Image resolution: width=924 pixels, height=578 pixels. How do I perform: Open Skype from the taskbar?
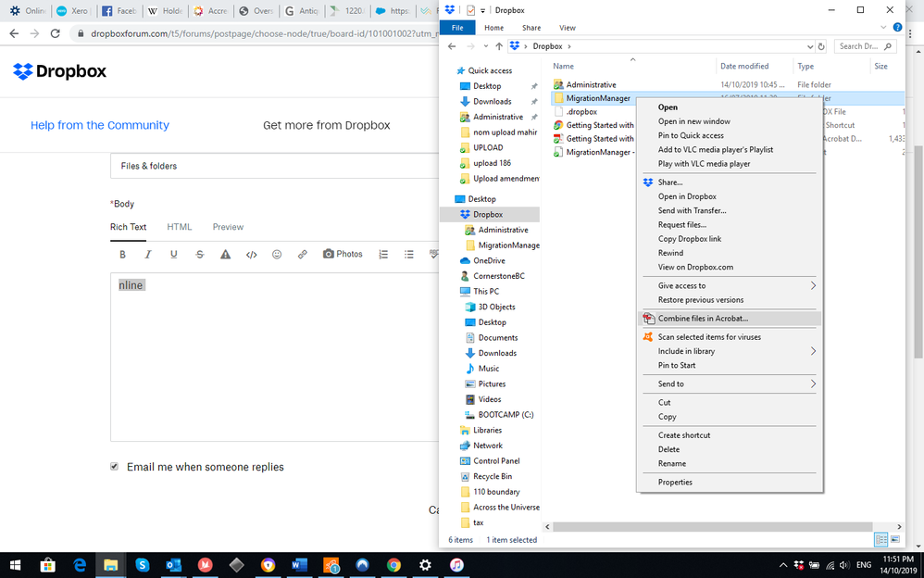[x=142, y=564]
